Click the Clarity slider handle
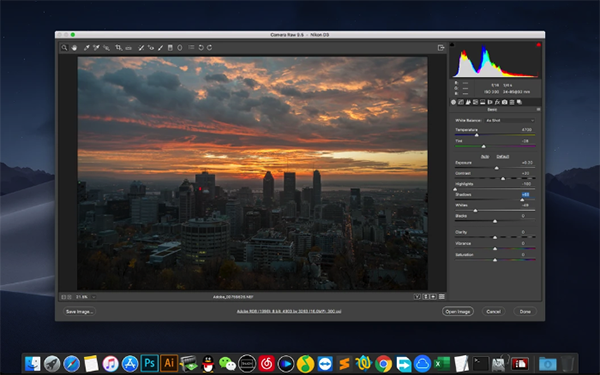This screenshot has width=600, height=375. 495,238
